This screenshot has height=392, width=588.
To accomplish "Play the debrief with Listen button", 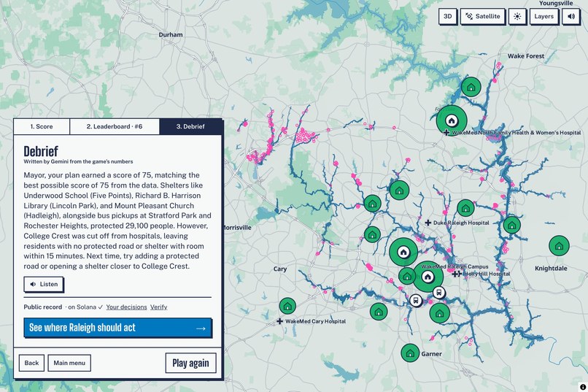I will [44, 284].
